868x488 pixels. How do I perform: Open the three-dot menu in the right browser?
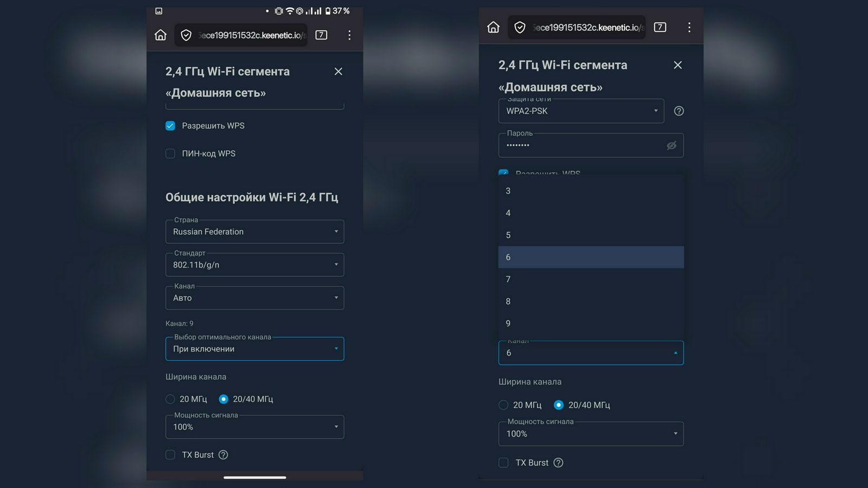pos(689,28)
